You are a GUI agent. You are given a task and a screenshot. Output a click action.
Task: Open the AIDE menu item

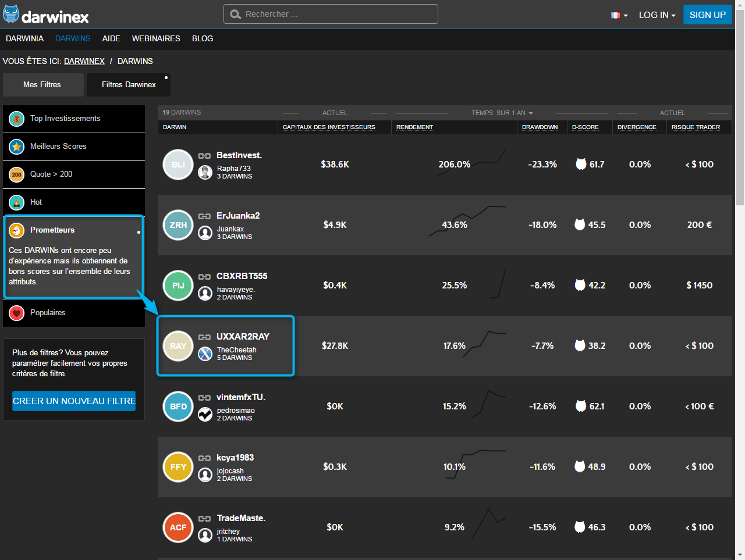[x=111, y=38]
